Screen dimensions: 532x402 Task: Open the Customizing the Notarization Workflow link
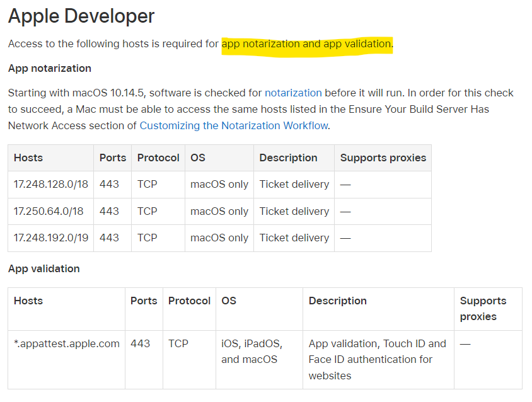point(234,125)
